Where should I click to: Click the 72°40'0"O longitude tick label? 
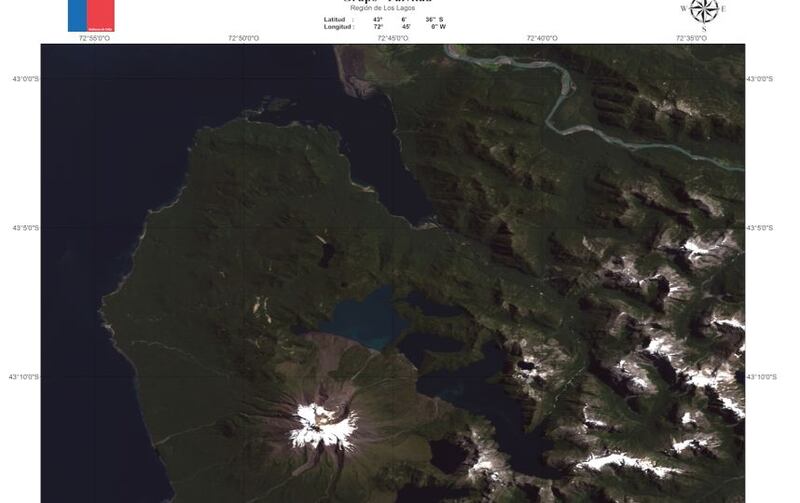tap(542, 38)
